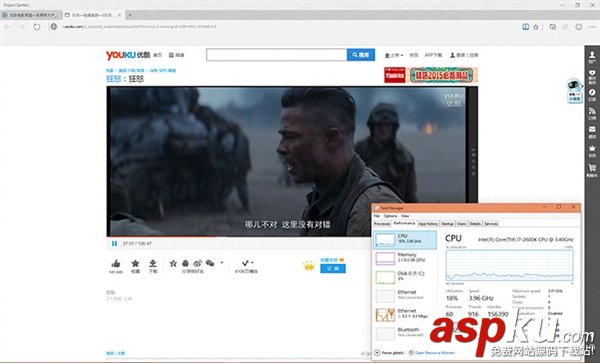Open the 频道 channels menu in the header
600x363 pixels.
(x=176, y=55)
